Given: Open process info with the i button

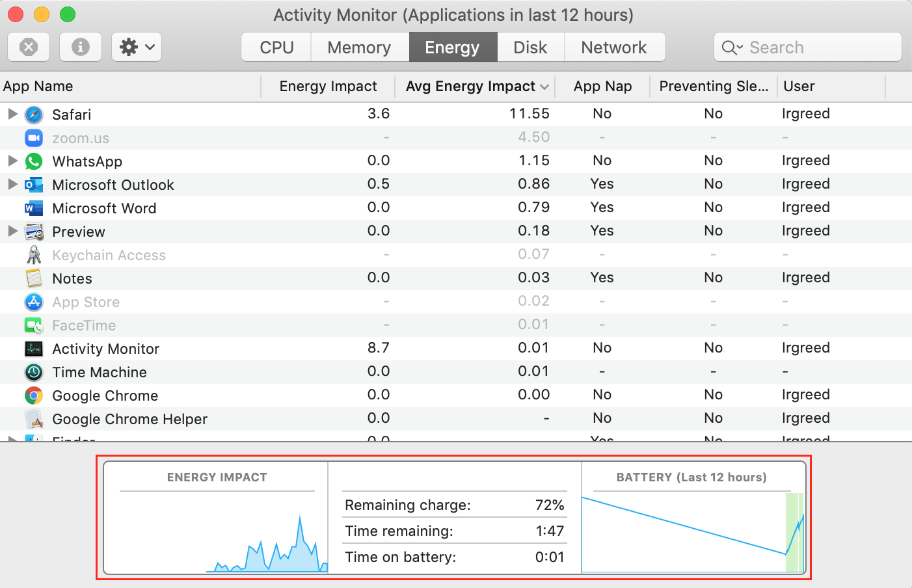Looking at the screenshot, I should point(81,47).
